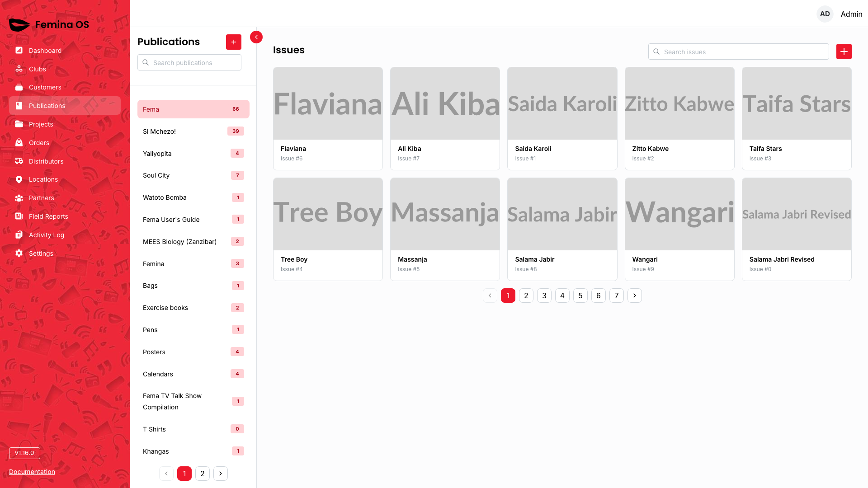Click the Field Reports icon
The width and height of the screenshot is (868, 488).
coord(19,216)
